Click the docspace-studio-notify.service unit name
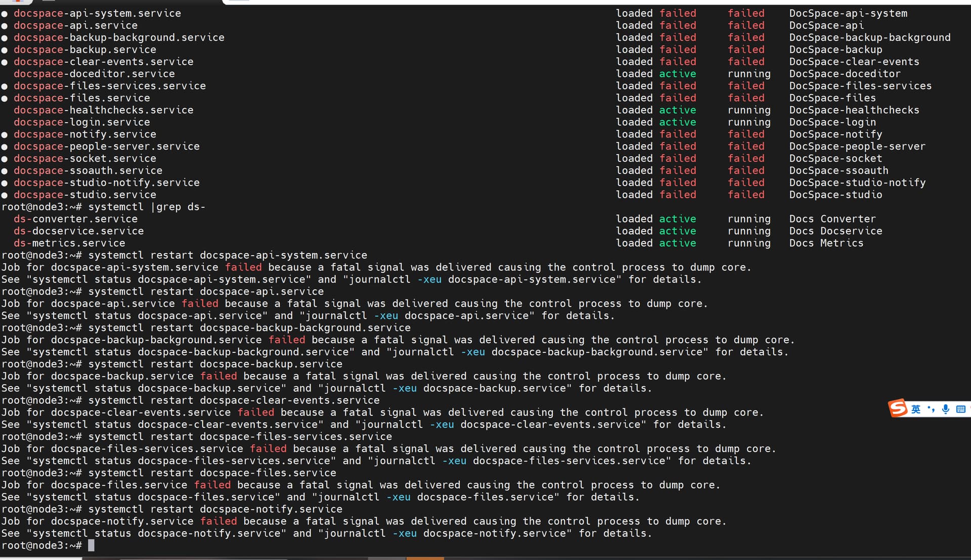The height and width of the screenshot is (560, 971). pyautogui.click(x=107, y=183)
